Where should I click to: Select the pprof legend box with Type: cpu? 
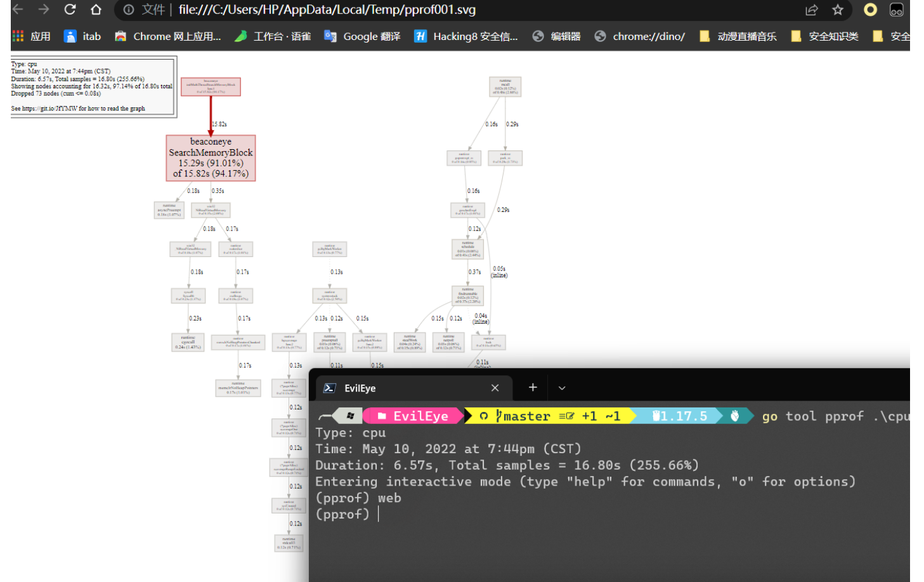tap(93, 87)
